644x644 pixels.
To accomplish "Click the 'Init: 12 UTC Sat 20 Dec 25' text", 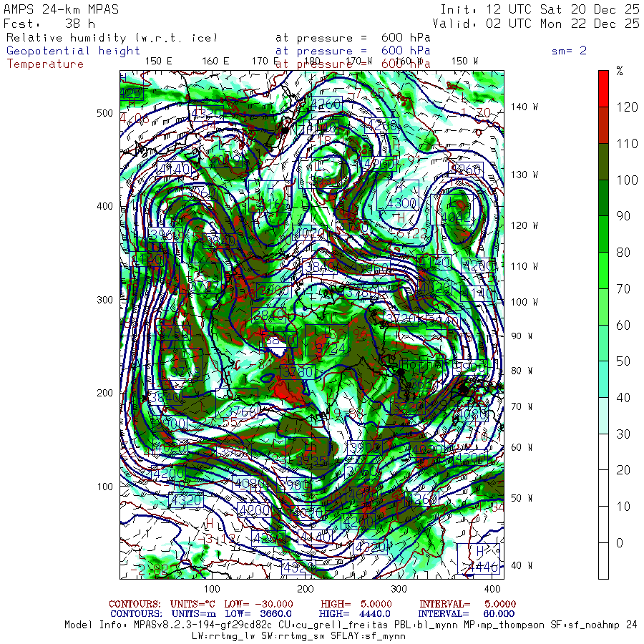I will (x=540, y=9).
